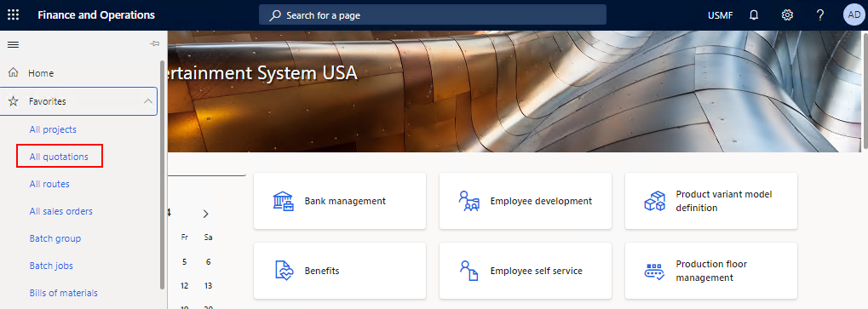Click the help question mark icon
The width and height of the screenshot is (868, 309).
820,15
